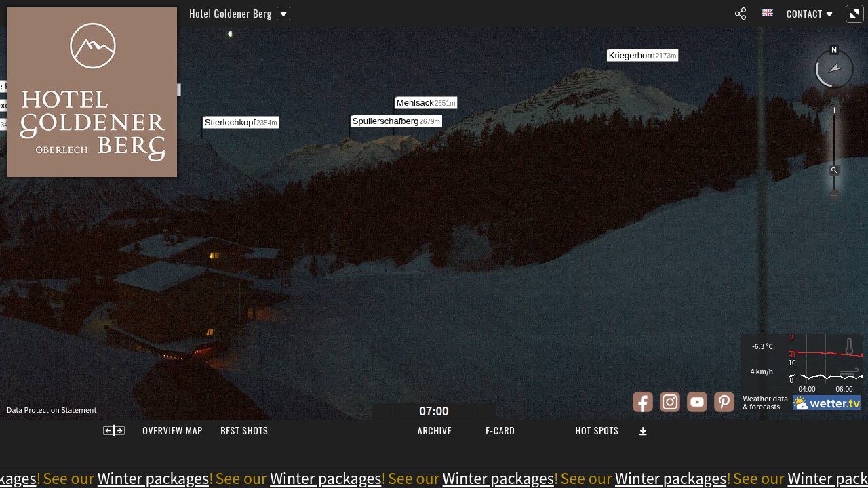Click the YouTube icon

click(x=697, y=402)
